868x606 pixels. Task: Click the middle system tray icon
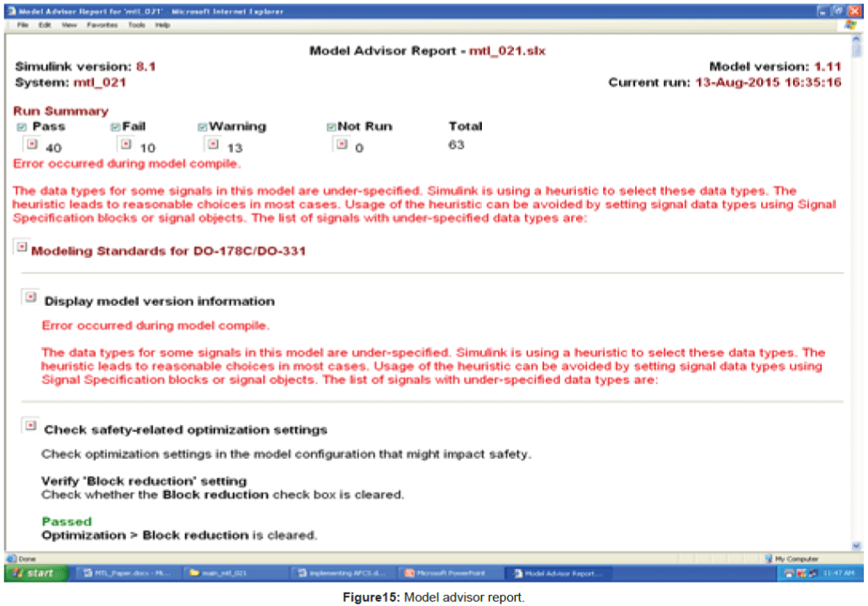[x=801, y=573]
